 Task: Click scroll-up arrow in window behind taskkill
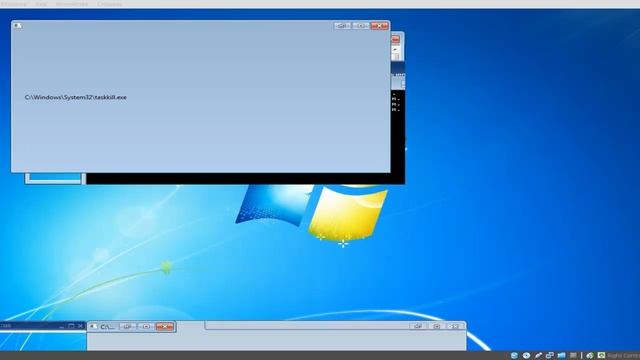[395, 49]
